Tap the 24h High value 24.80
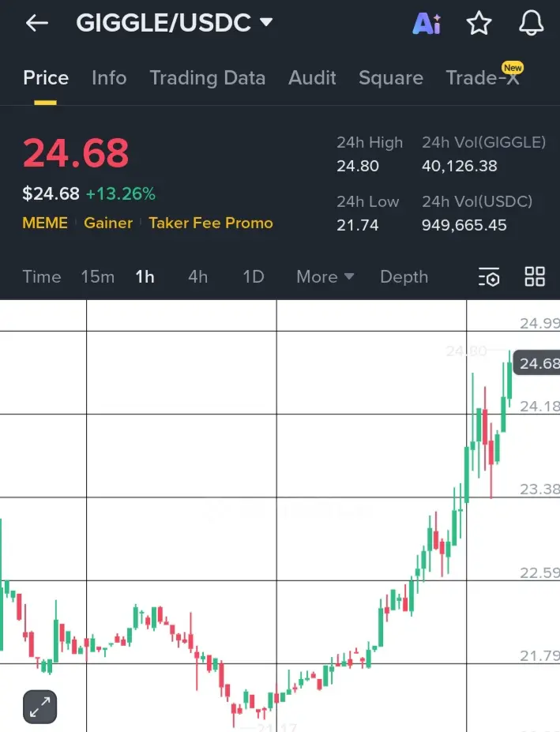 [358, 166]
